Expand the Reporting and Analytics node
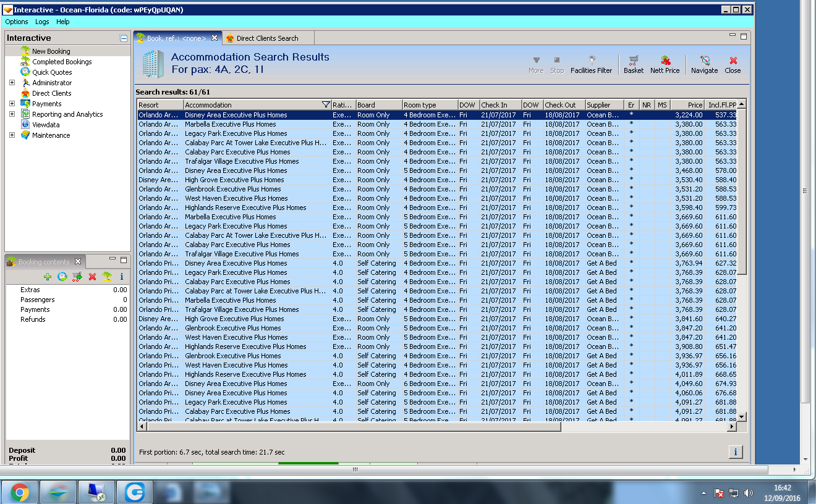 tap(12, 114)
